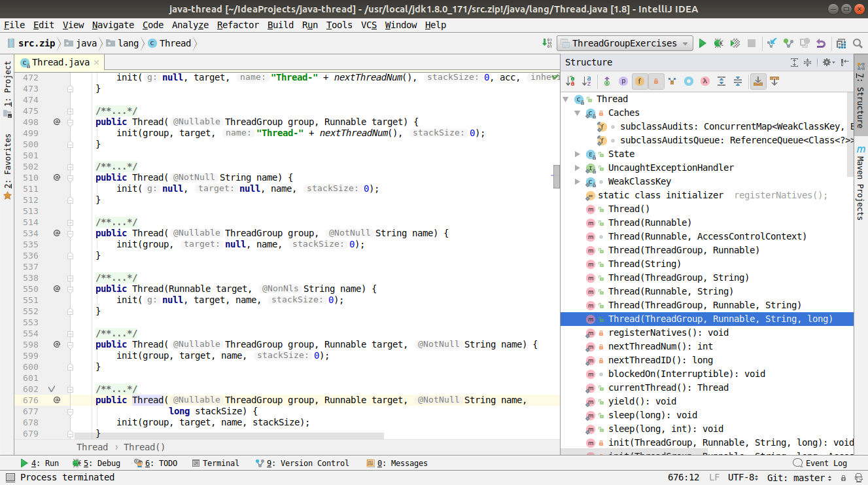The image size is (868, 485).
Task: Click annotation gutter icon on line 498
Action: tap(57, 122)
